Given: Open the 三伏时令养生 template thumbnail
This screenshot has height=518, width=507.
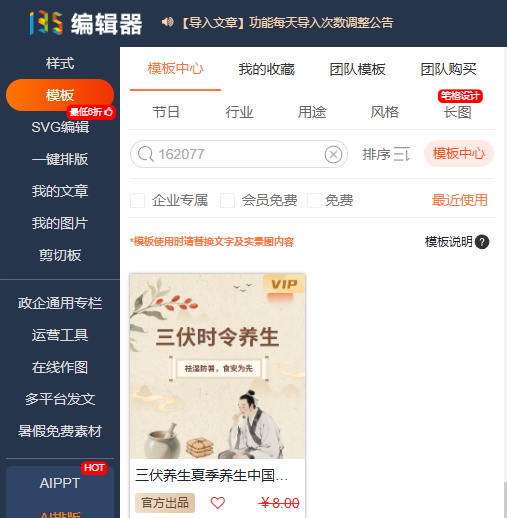Looking at the screenshot, I should coord(217,366).
